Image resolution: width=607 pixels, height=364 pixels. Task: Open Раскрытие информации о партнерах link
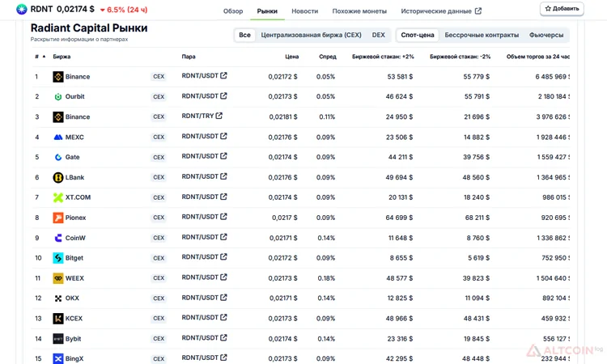pyautogui.click(x=79, y=39)
